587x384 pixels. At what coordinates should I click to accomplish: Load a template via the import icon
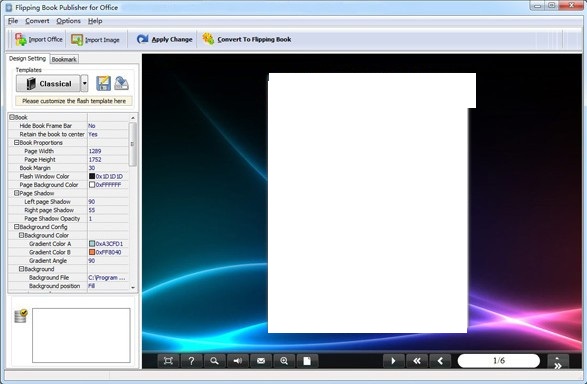point(121,83)
